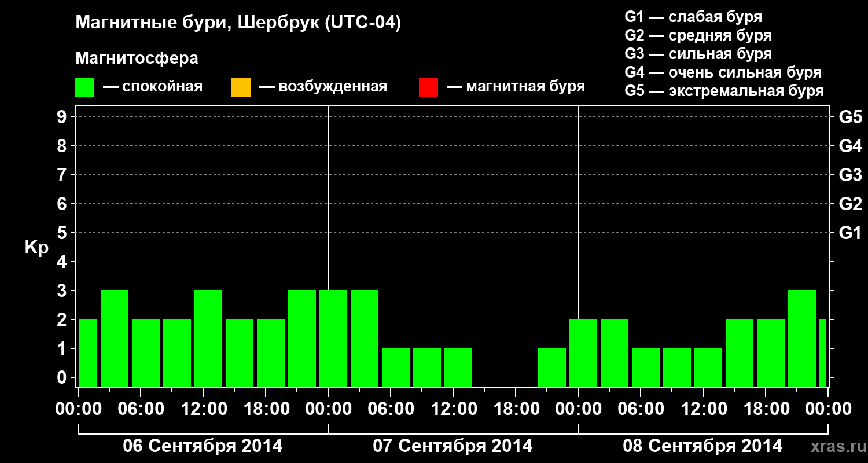Click the '08 Сентября 2014' date label
The height and width of the screenshot is (463, 868).
703,446
